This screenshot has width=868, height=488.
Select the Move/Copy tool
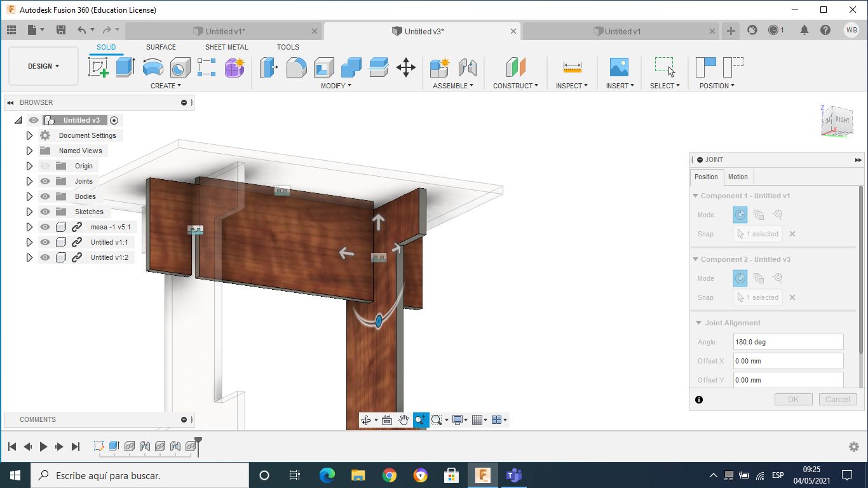pos(406,67)
